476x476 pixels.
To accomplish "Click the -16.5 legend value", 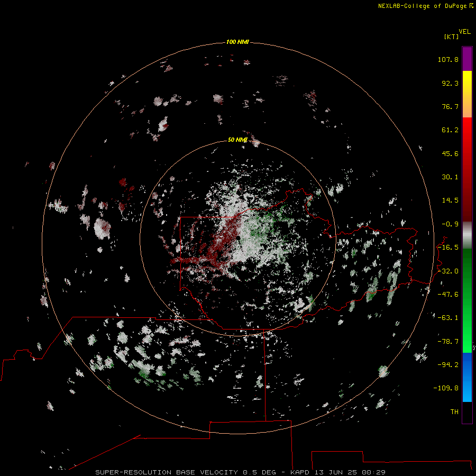I will pyautogui.click(x=448, y=248).
